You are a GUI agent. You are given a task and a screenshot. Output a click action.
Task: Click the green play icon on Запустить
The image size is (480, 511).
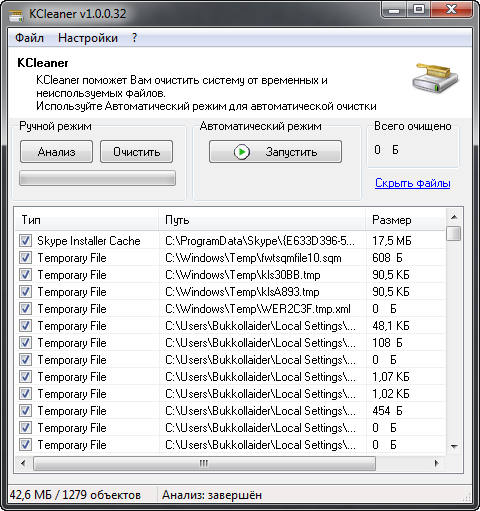(x=242, y=152)
